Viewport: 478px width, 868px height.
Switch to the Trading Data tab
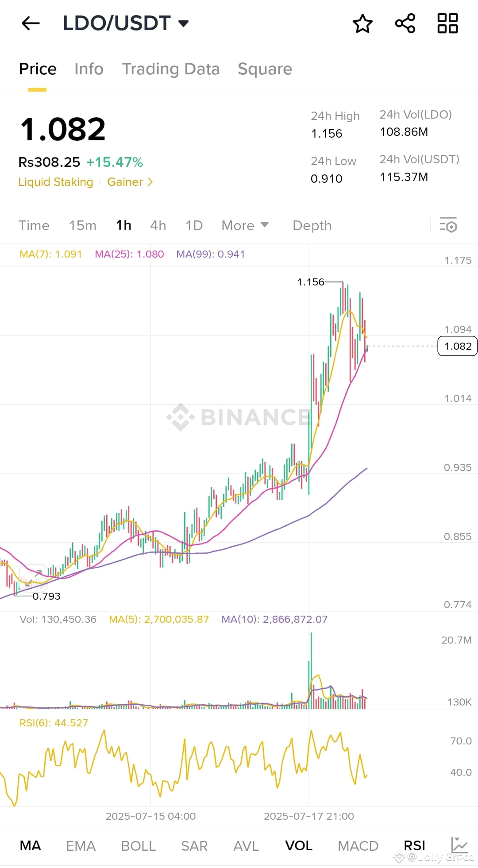[x=171, y=69]
